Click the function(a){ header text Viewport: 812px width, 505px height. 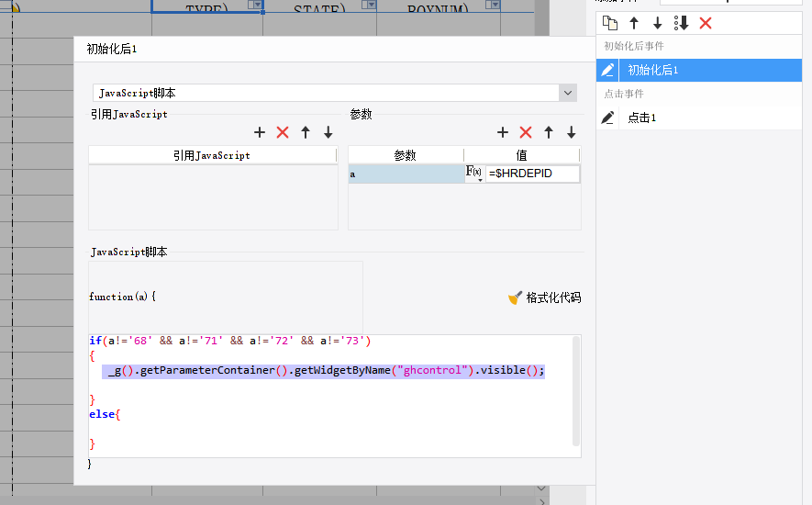coord(122,297)
